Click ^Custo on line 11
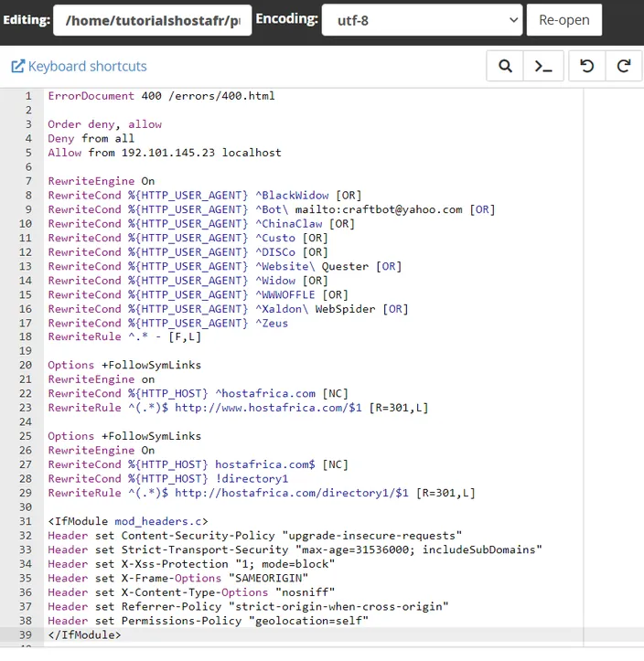The image size is (644, 661). point(275,238)
